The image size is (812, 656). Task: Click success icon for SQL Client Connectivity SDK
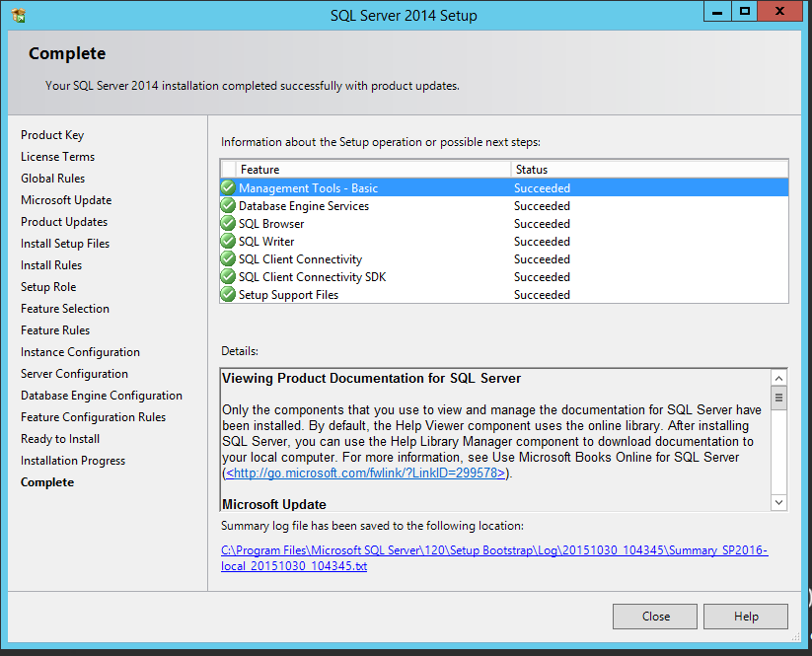tap(228, 276)
